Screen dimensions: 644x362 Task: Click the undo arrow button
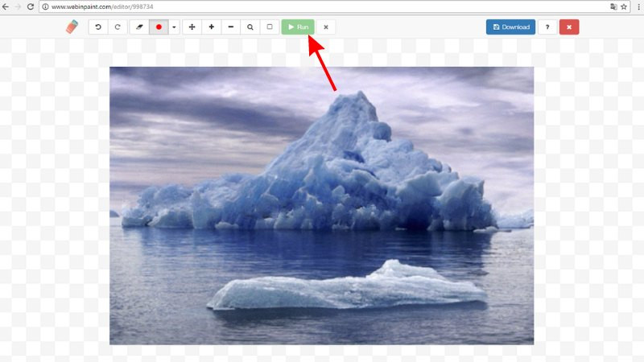click(x=98, y=27)
